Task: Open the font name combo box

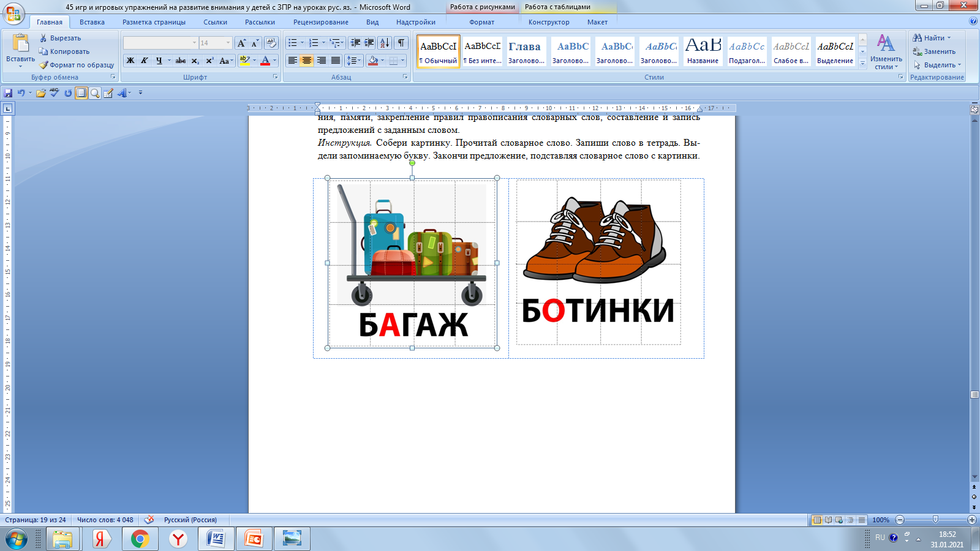Action: pos(160,43)
